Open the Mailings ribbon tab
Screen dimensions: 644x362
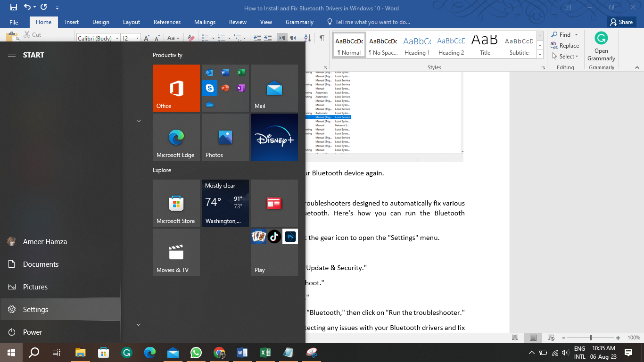pos(205,22)
